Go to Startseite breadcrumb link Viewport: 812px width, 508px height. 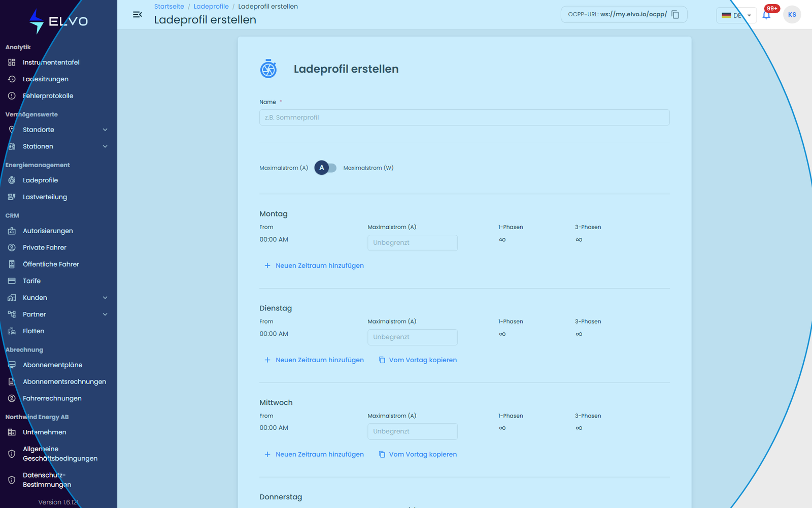click(x=169, y=7)
